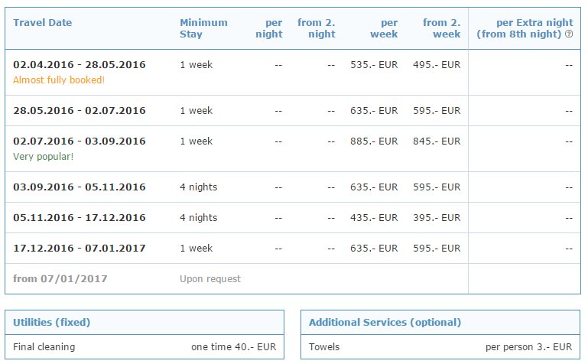Click the 885.- EUR per week price

373,141
